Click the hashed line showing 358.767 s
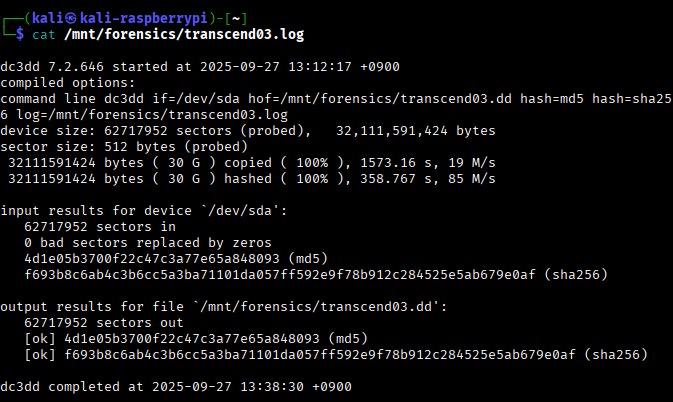This screenshot has width=673, height=402. pyautogui.click(x=252, y=178)
